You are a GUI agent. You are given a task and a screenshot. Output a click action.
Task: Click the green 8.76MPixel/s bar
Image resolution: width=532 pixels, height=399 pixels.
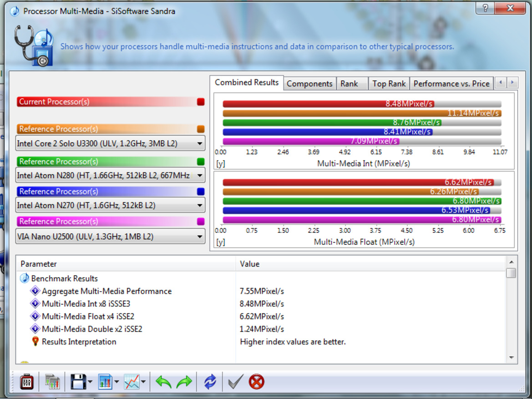332,122
